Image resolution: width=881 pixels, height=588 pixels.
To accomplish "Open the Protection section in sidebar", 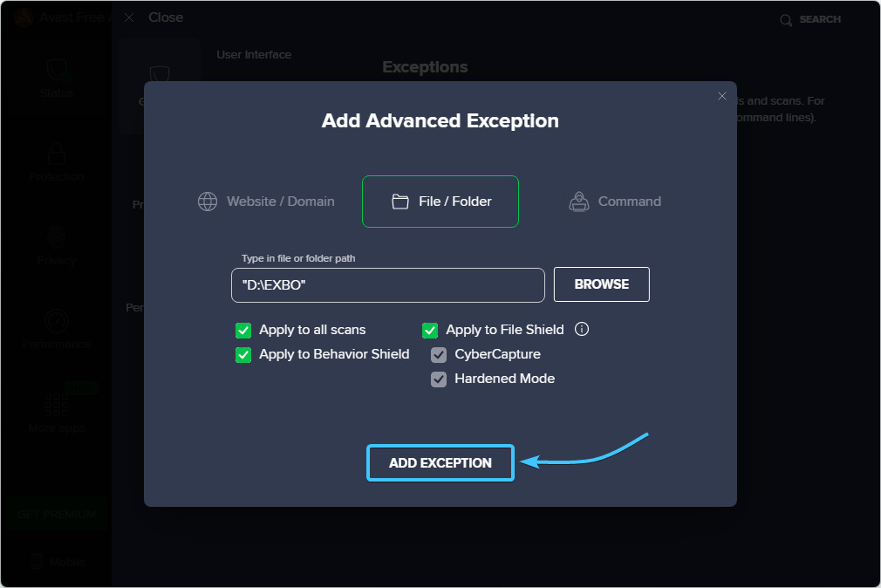I will (x=57, y=162).
